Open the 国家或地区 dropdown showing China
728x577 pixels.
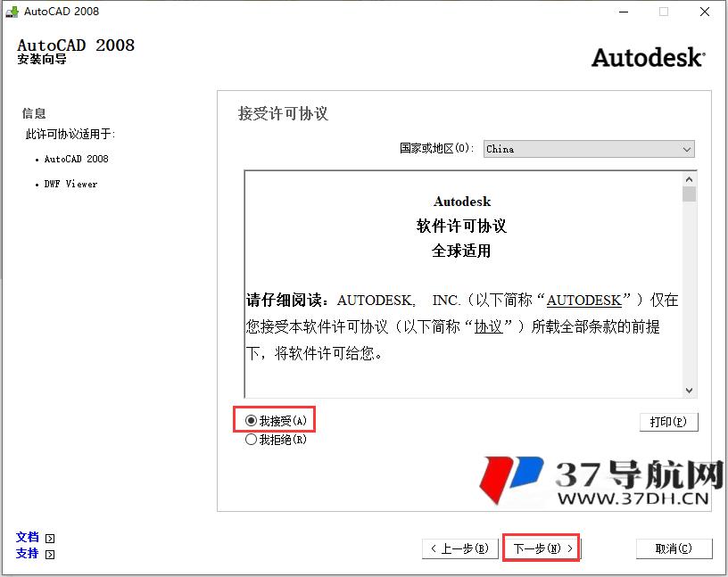coord(589,149)
